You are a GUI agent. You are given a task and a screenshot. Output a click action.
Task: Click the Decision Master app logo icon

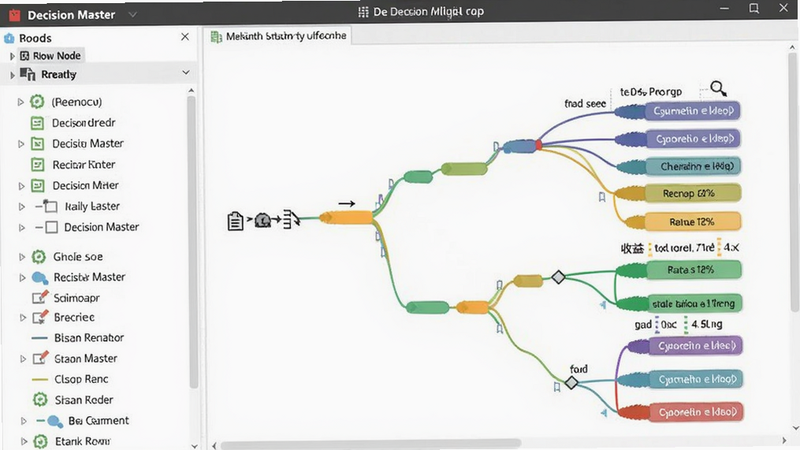click(x=14, y=15)
